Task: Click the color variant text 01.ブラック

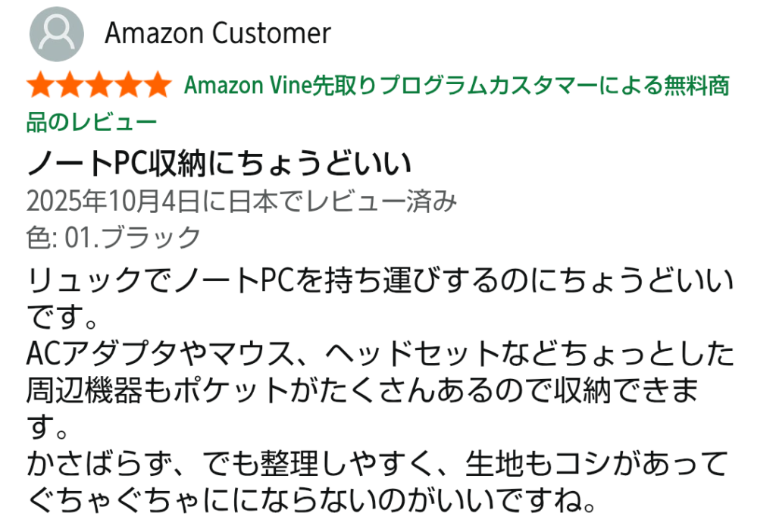Action: pos(133,237)
